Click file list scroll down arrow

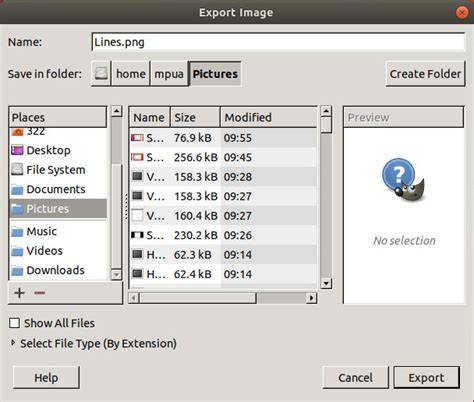coord(326,283)
